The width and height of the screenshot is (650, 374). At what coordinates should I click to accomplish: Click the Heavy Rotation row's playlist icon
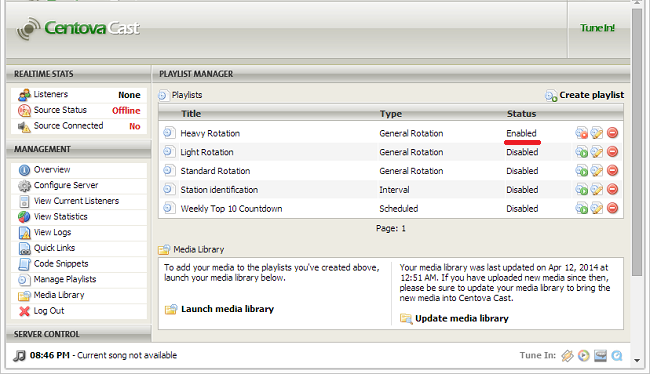pos(168,133)
